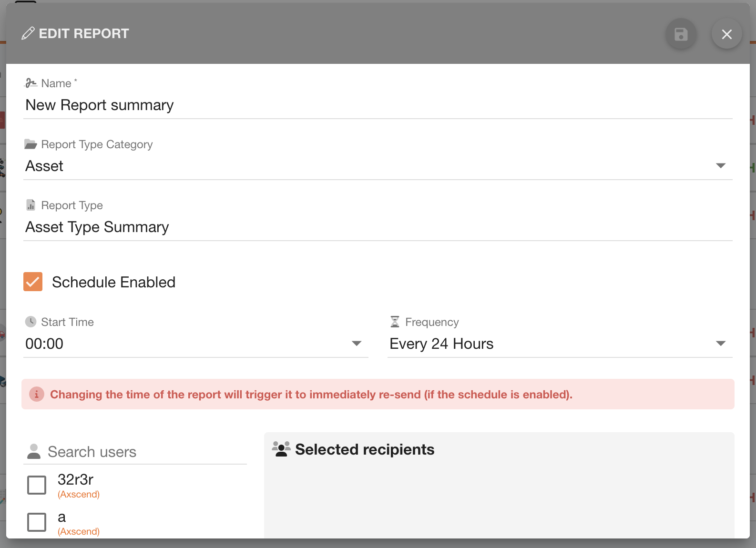Click the folder icon beside Report Type Category

coord(31,143)
